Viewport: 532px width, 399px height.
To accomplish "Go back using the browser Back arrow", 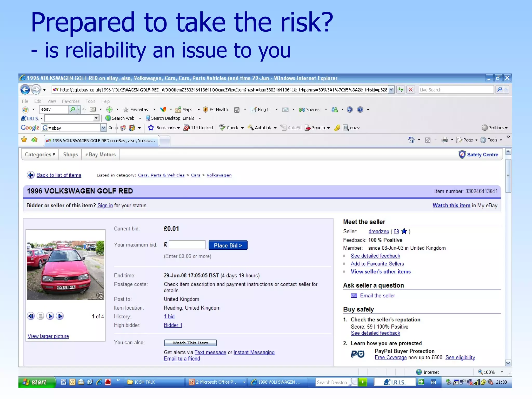I will coord(25,90).
